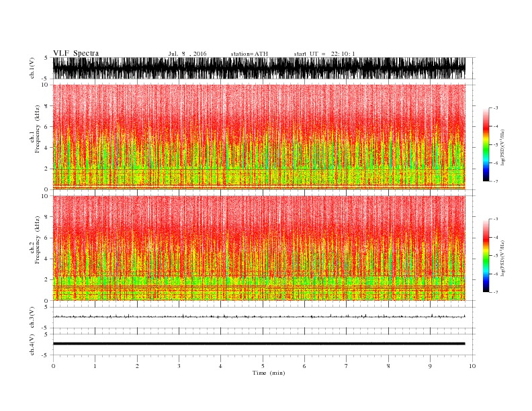Click the time axis tick label "7"
The width and height of the screenshot is (532, 411).
click(x=347, y=366)
